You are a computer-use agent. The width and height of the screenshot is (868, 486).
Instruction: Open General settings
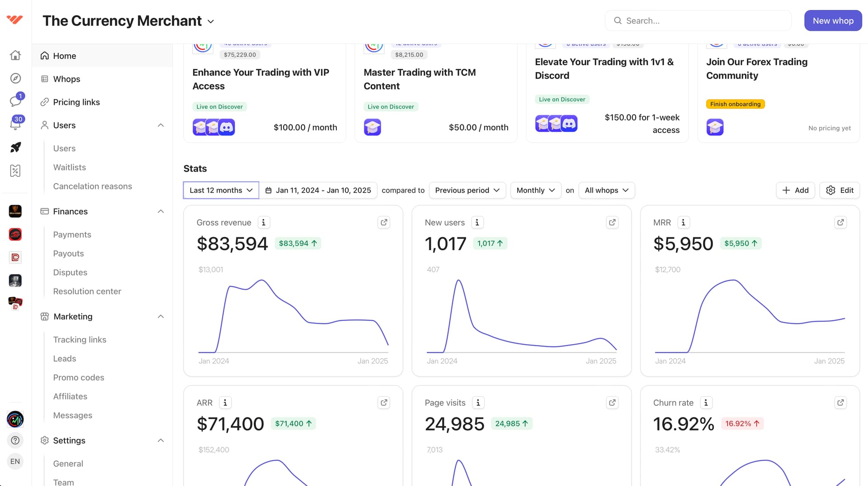[x=68, y=463]
